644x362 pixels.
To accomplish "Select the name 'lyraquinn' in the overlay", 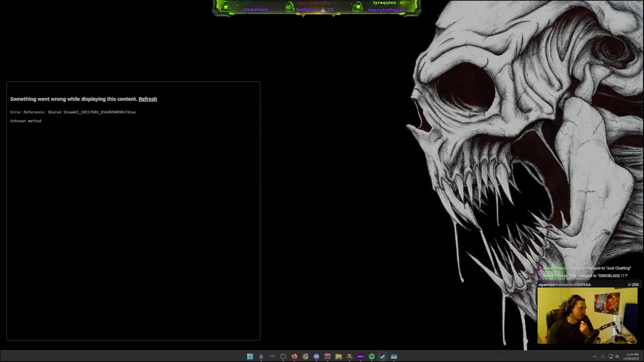I will 384,3.
